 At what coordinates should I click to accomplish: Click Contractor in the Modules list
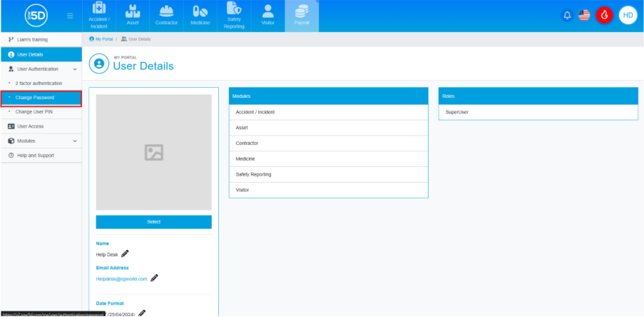(329, 143)
